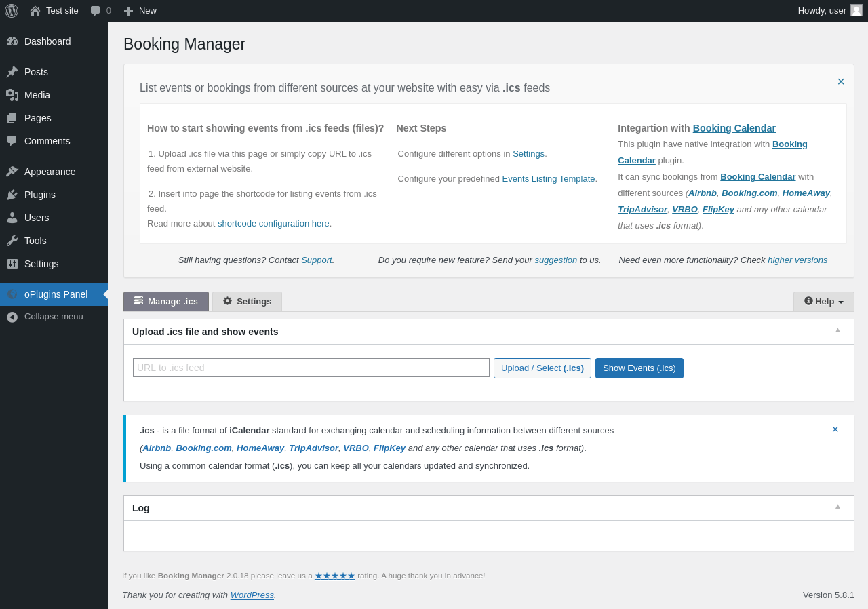
Task: Collapse the Log panel arrow
Action: tap(837, 507)
